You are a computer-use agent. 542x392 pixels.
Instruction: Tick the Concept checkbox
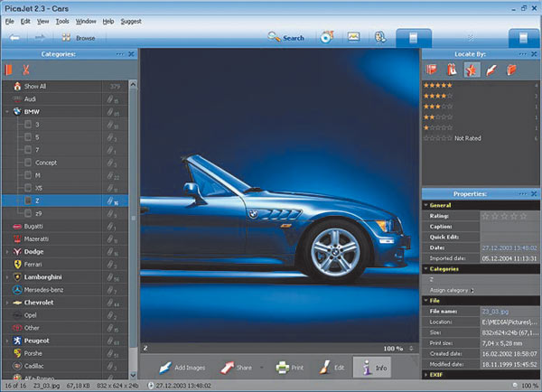(x=28, y=163)
